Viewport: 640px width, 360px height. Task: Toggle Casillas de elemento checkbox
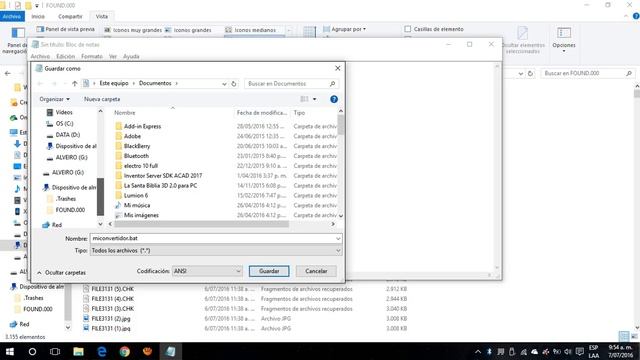pos(408,29)
